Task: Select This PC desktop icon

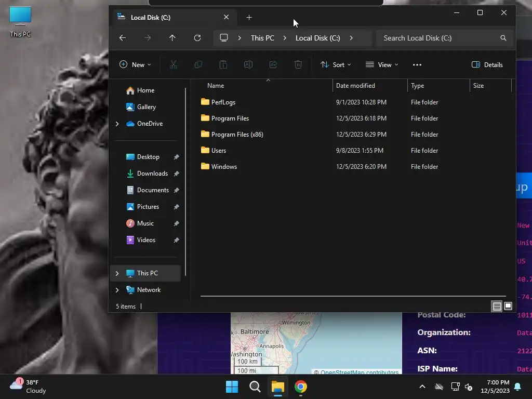Action: point(20,22)
